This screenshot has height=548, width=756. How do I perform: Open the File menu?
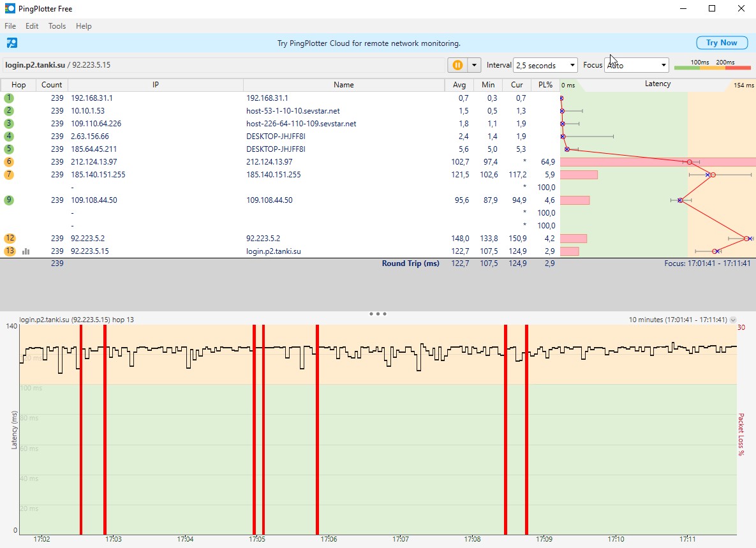point(10,26)
